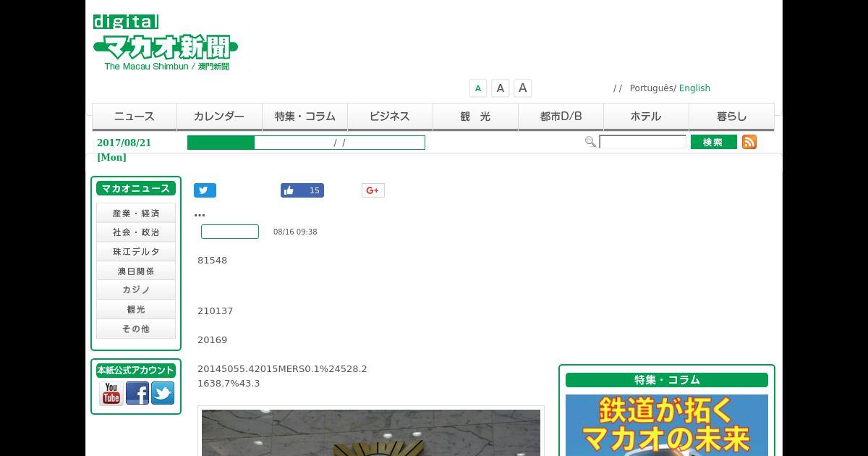Click the article category tag box

tap(230, 232)
